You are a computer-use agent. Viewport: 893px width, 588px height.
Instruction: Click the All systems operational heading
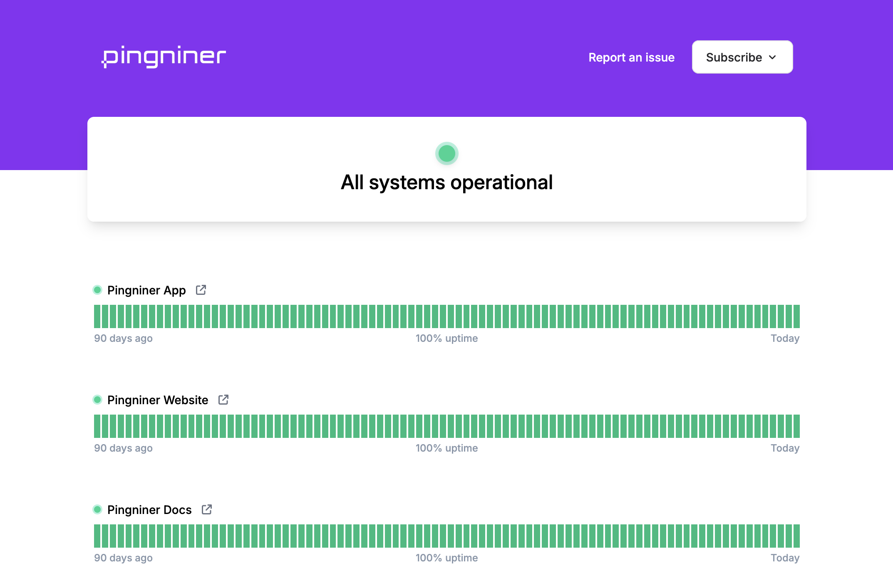coord(446,183)
